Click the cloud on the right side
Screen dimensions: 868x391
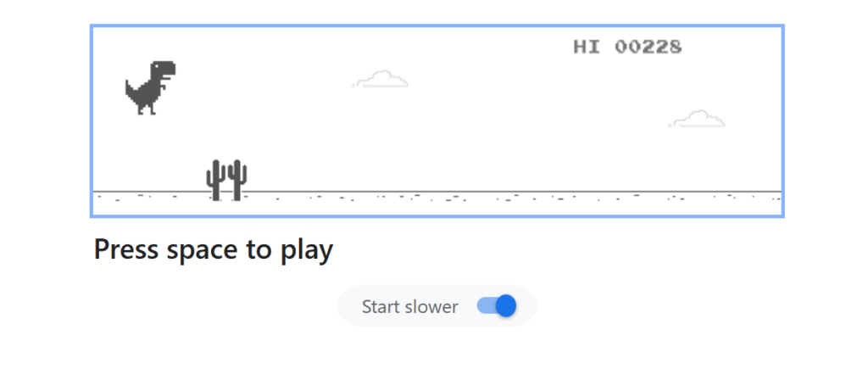click(698, 120)
